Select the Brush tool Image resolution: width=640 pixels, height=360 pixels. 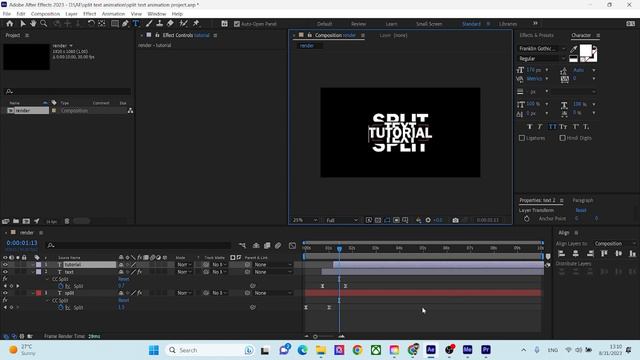pyautogui.click(x=149, y=24)
